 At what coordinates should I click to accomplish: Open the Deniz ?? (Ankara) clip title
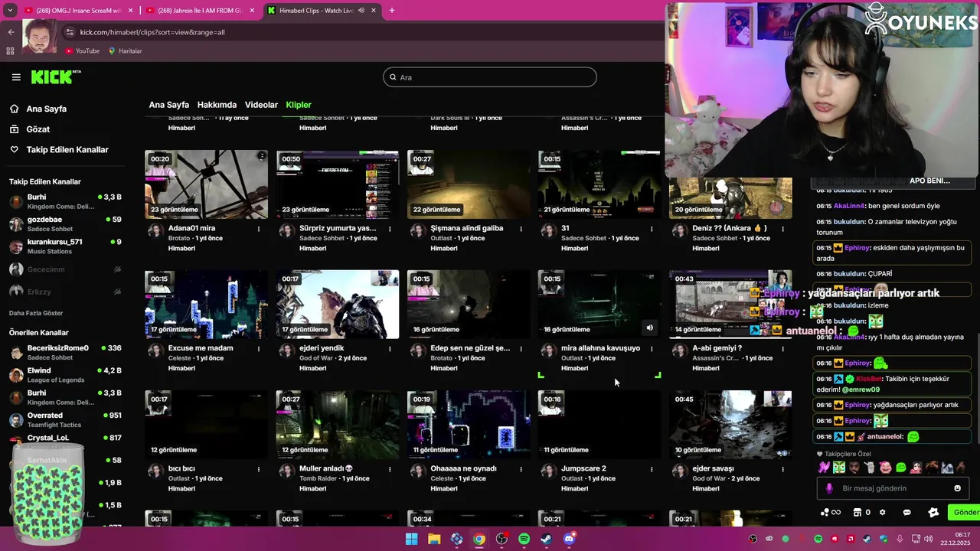[x=730, y=228]
